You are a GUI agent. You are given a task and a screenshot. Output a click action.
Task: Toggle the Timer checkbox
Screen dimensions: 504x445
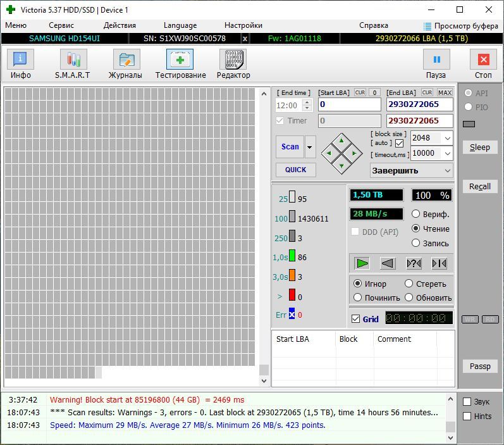(x=280, y=121)
